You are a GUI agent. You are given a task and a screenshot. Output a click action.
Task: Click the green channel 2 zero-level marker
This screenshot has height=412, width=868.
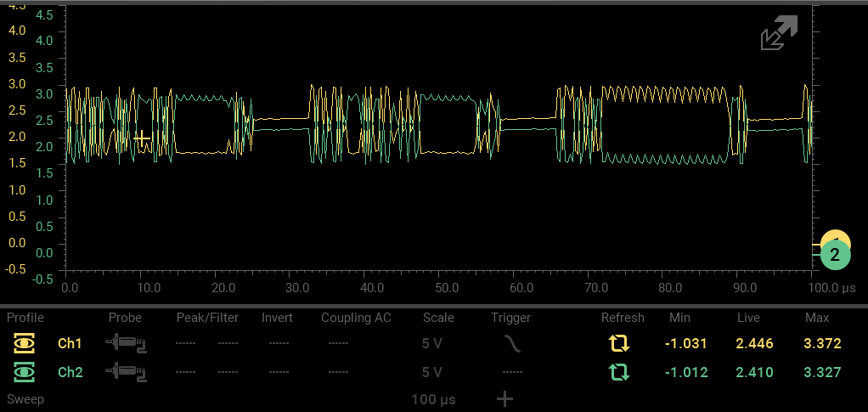(834, 255)
